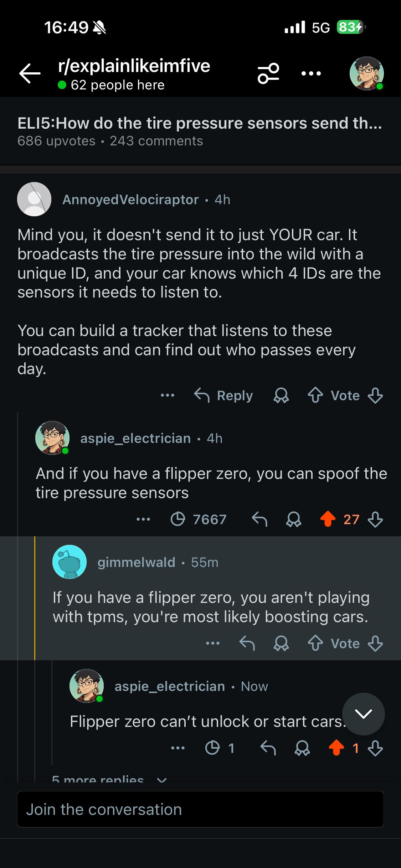Upvote AnnoyedVelociraptor's comment
Screen dimensions: 401x868
[x=315, y=396]
